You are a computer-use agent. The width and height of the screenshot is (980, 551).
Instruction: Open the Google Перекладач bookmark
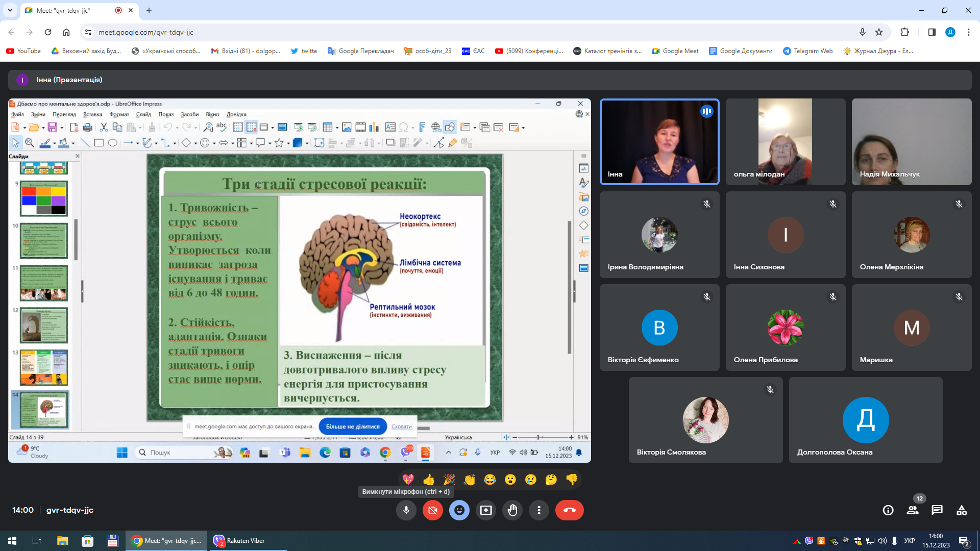[361, 51]
